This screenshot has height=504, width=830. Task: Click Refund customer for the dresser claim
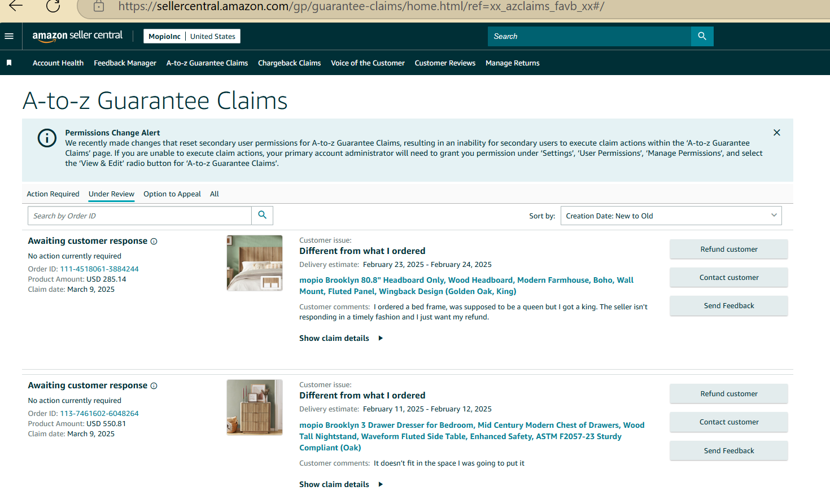[729, 393]
